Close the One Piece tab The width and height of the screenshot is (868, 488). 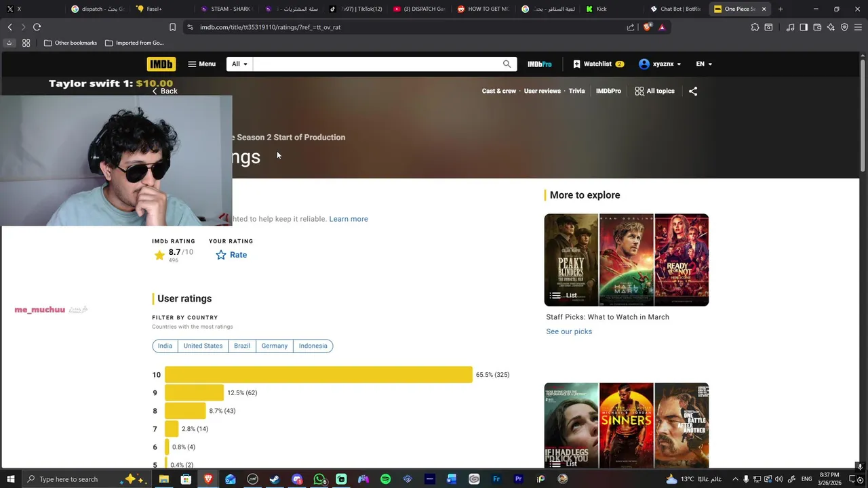click(x=764, y=9)
